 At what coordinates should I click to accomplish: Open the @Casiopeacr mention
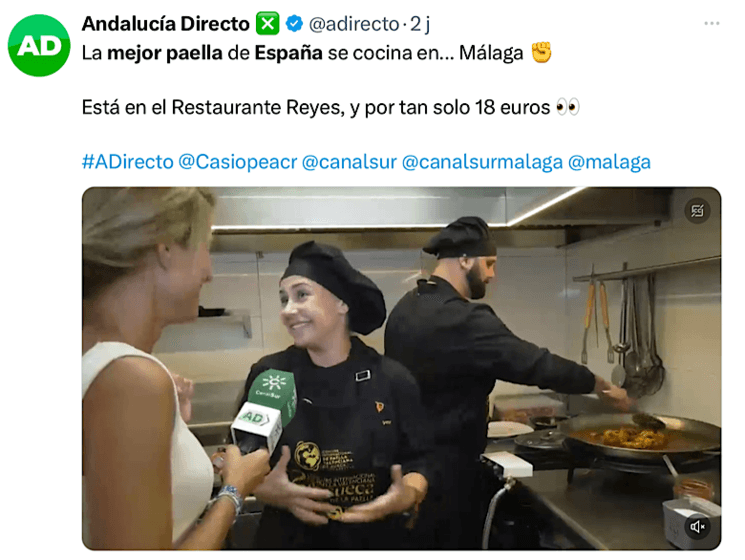coord(238,162)
